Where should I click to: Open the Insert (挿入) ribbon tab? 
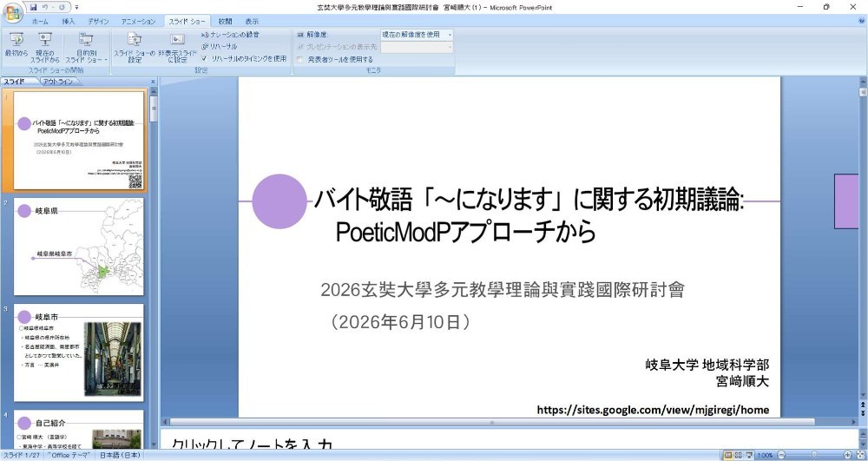(x=68, y=22)
